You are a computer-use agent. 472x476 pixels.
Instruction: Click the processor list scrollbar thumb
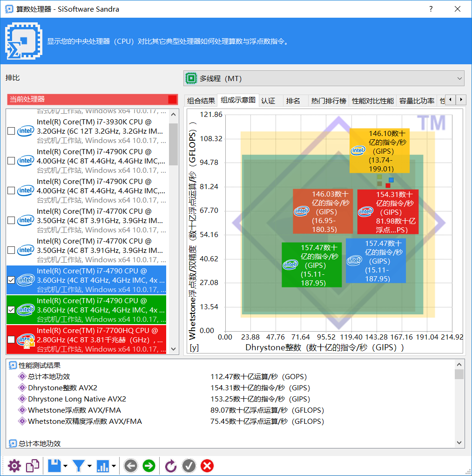coord(173,144)
